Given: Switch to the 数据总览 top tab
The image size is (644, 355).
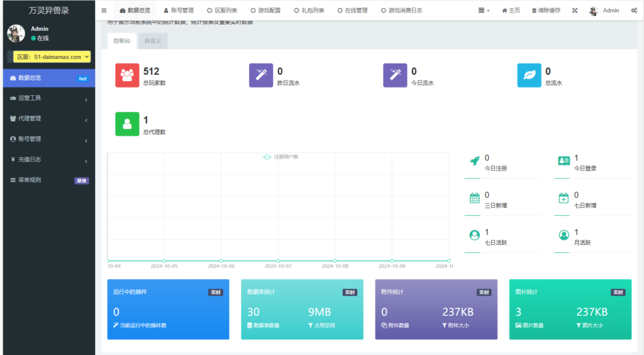Looking at the screenshot, I should click(135, 10).
